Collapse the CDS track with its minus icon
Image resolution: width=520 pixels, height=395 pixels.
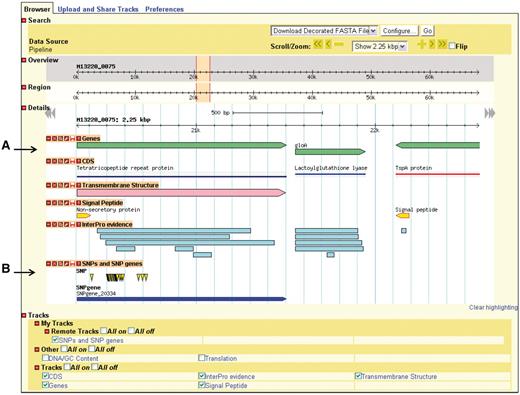(48, 161)
